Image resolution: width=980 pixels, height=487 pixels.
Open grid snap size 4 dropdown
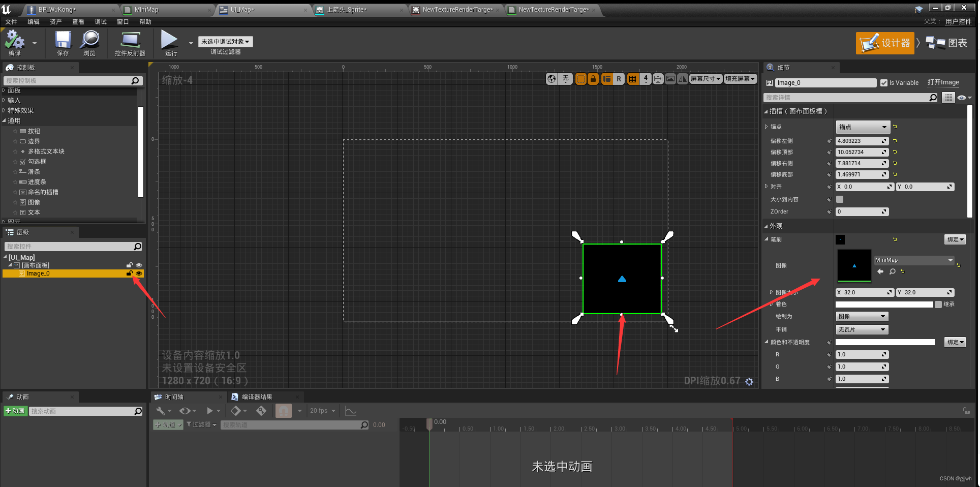(646, 79)
